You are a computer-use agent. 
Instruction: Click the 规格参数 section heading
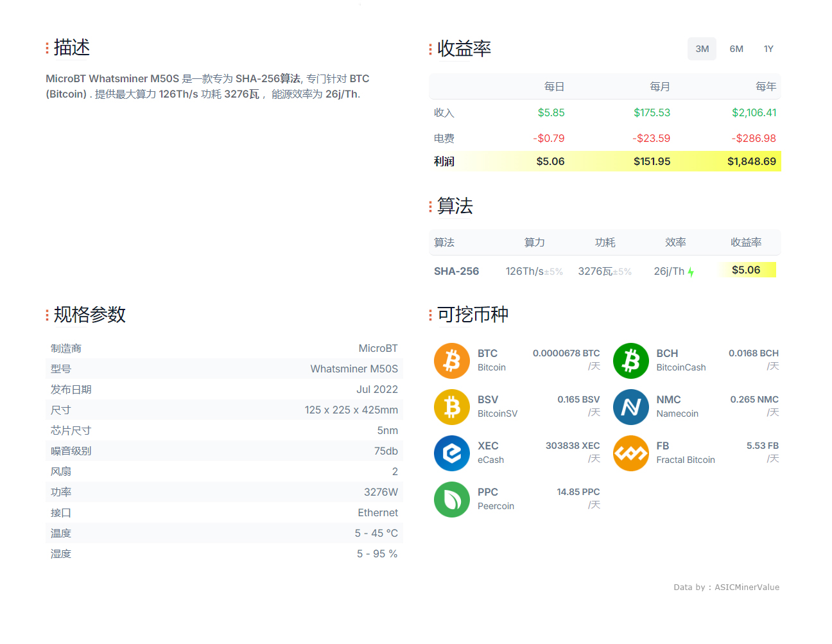click(89, 315)
